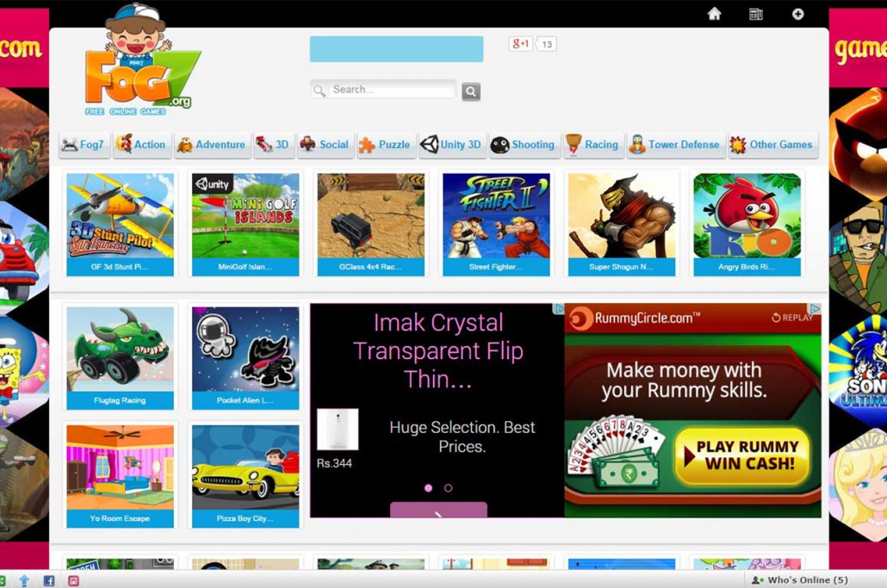Open the Flugtag Racing game thumbnail
Viewport: 887px width, 588px height.
[x=120, y=358]
